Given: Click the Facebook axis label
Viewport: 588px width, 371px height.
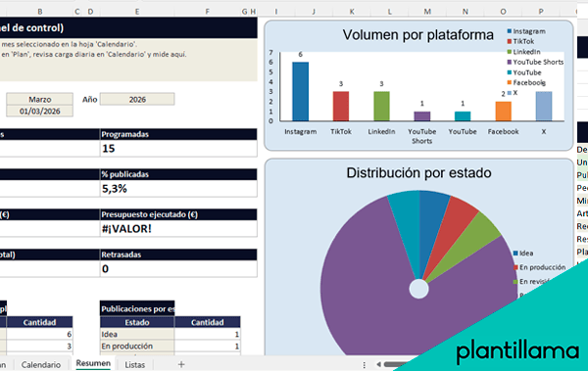Looking at the screenshot, I should coord(504,131).
